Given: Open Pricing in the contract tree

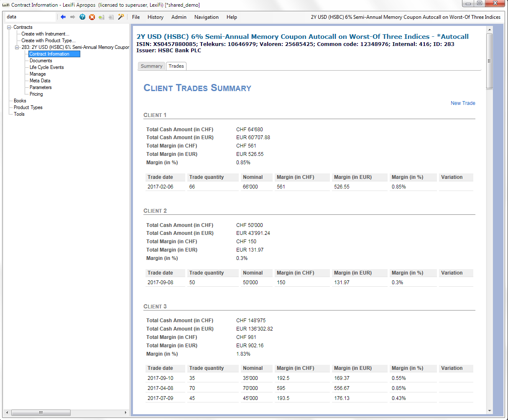Looking at the screenshot, I should click(36, 94).
